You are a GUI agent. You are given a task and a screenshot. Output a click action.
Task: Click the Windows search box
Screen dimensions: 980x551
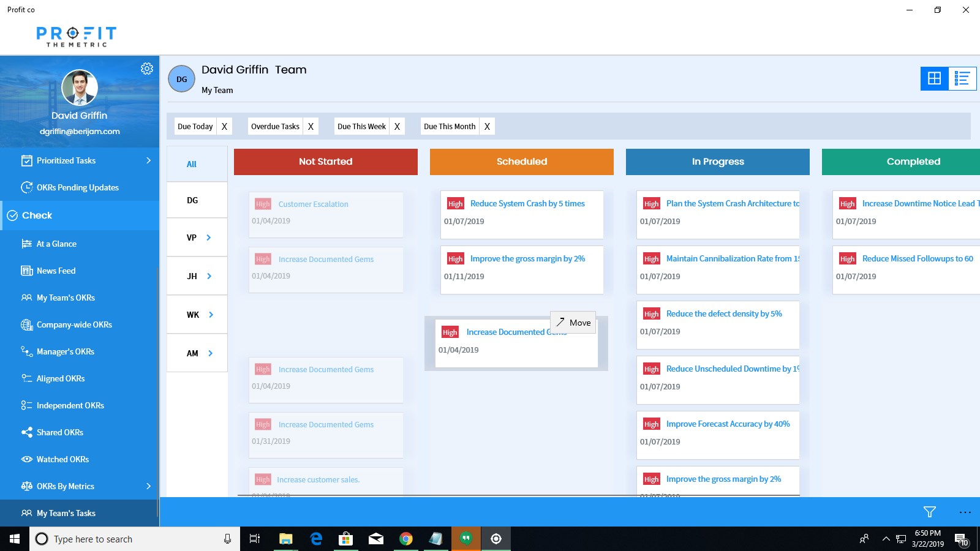pos(135,539)
